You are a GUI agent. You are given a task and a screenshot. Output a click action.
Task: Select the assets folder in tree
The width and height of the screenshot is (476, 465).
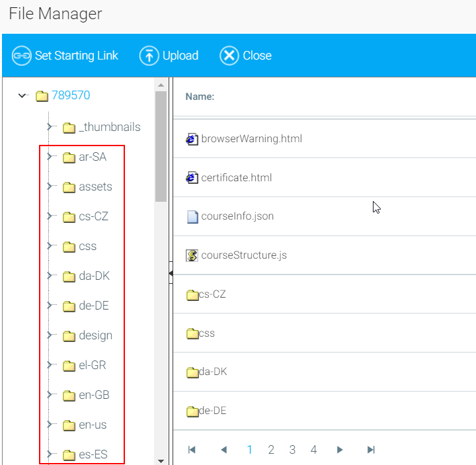[95, 187]
